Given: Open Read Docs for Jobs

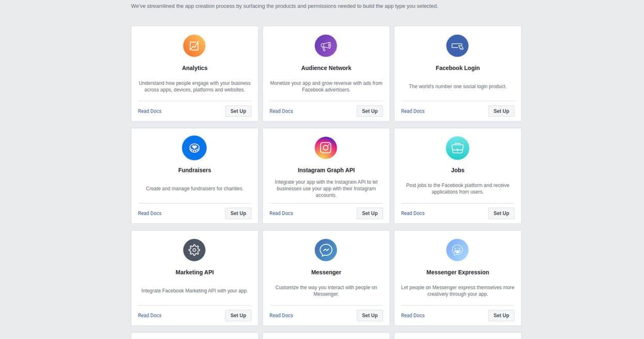Looking at the screenshot, I should 413,213.
